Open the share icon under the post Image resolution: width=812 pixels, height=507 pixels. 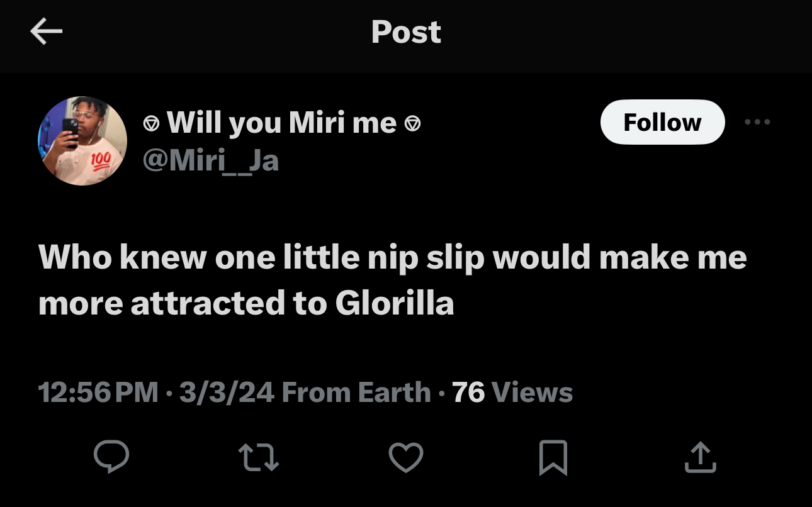click(700, 458)
